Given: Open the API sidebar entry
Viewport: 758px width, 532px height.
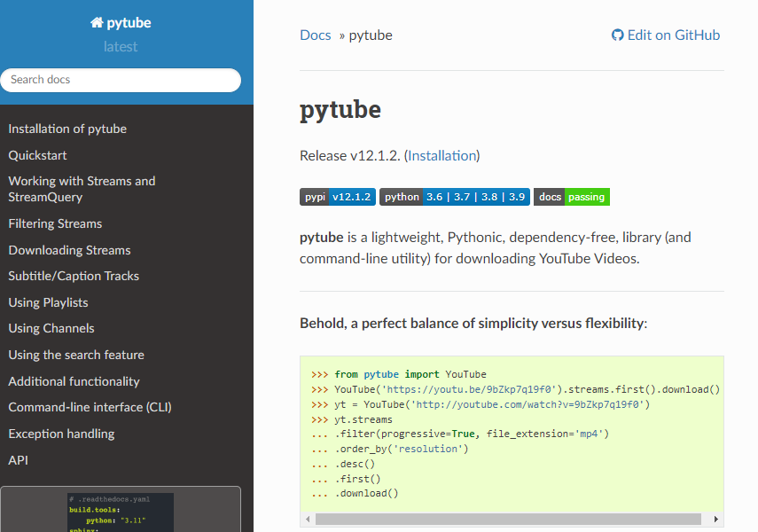Looking at the screenshot, I should 18,460.
